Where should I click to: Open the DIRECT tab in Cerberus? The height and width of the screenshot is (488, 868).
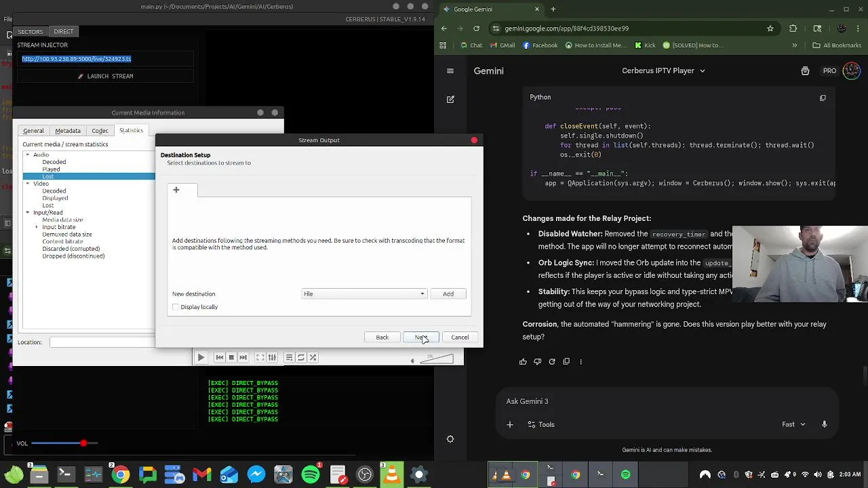point(64,32)
